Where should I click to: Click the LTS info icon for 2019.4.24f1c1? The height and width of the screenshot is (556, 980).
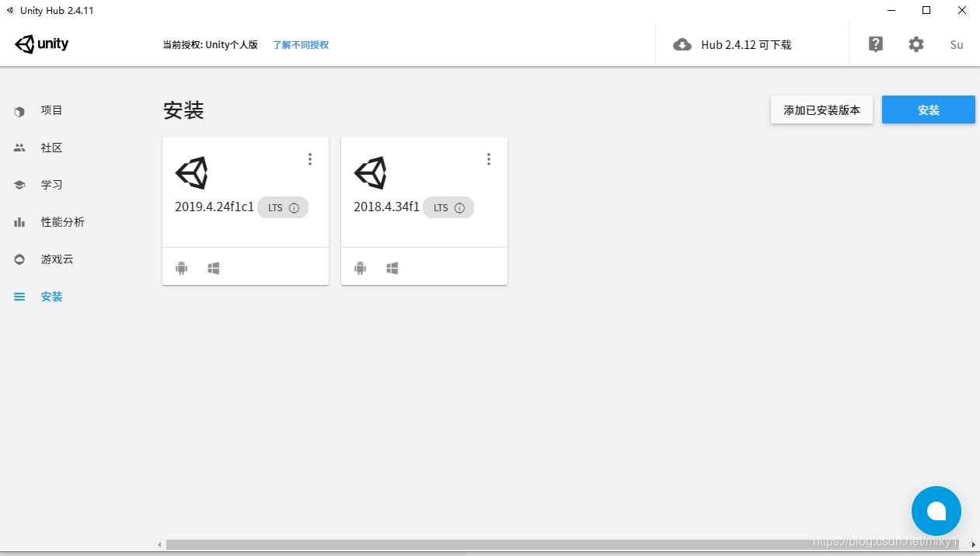pyautogui.click(x=294, y=208)
